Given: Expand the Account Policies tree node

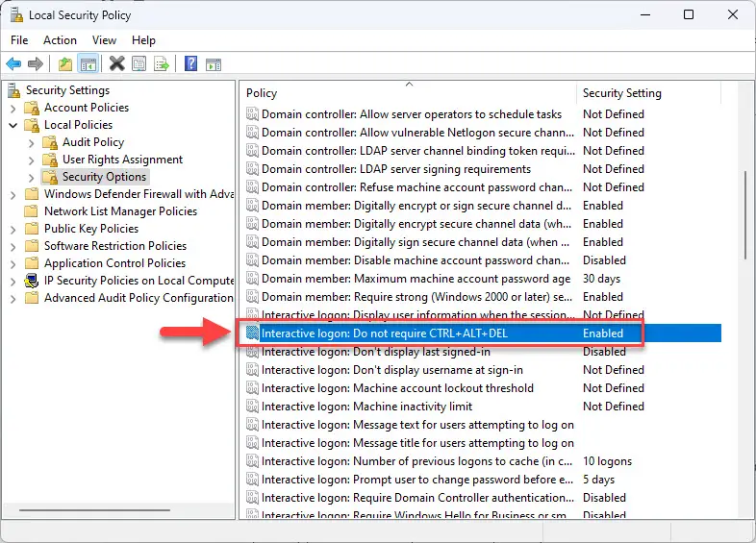Looking at the screenshot, I should (x=13, y=108).
